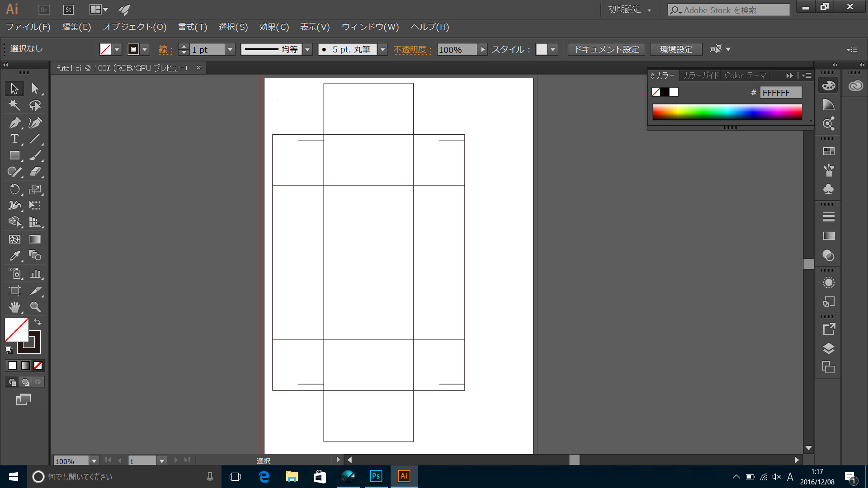
Task: Expand stroke weight 1 pt dropdown
Action: coord(230,50)
